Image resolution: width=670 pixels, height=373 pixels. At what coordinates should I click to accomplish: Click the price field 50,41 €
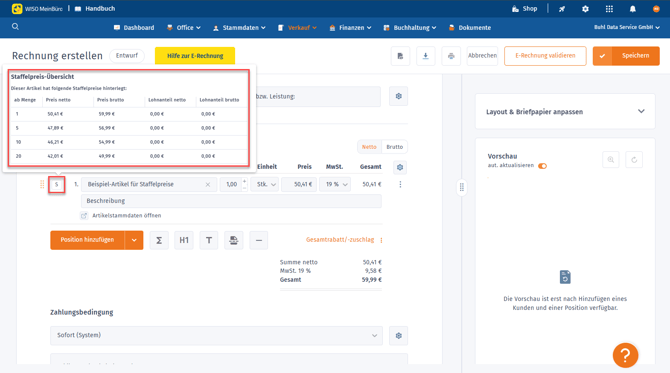tap(299, 185)
